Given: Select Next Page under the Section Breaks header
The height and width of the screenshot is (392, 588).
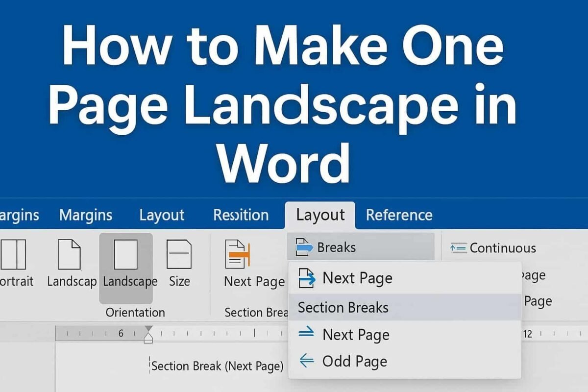Looking at the screenshot, I should [356, 335].
